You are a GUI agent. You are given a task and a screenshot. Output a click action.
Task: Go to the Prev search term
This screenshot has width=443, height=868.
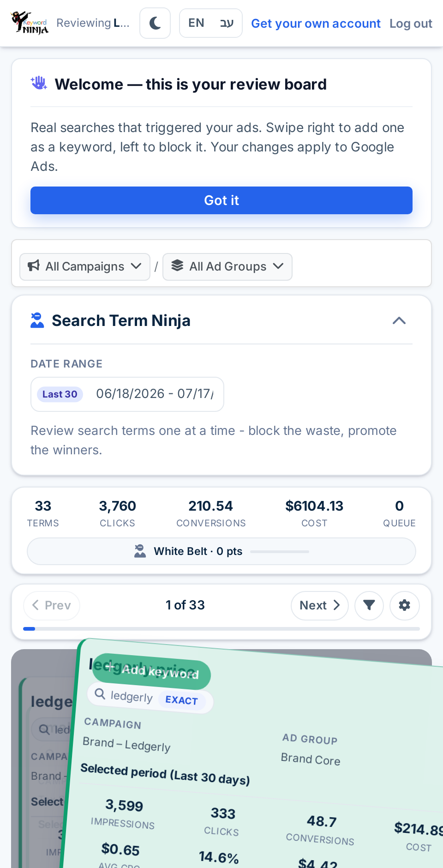[x=52, y=605]
